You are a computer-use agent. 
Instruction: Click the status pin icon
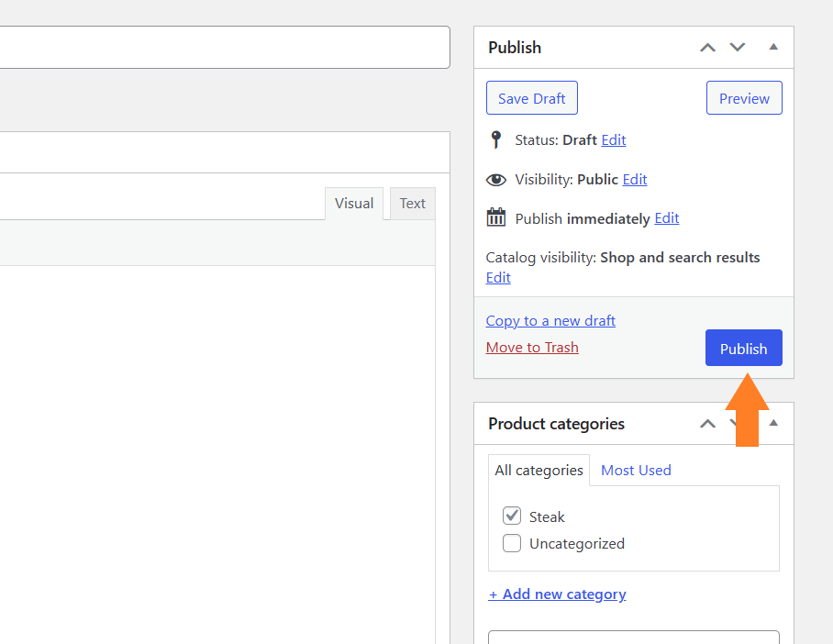point(495,139)
